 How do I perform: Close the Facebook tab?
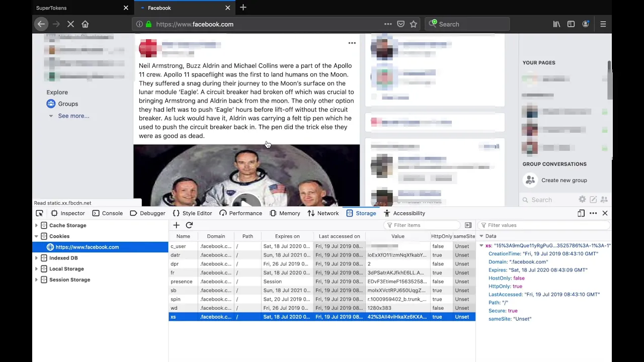(x=227, y=8)
